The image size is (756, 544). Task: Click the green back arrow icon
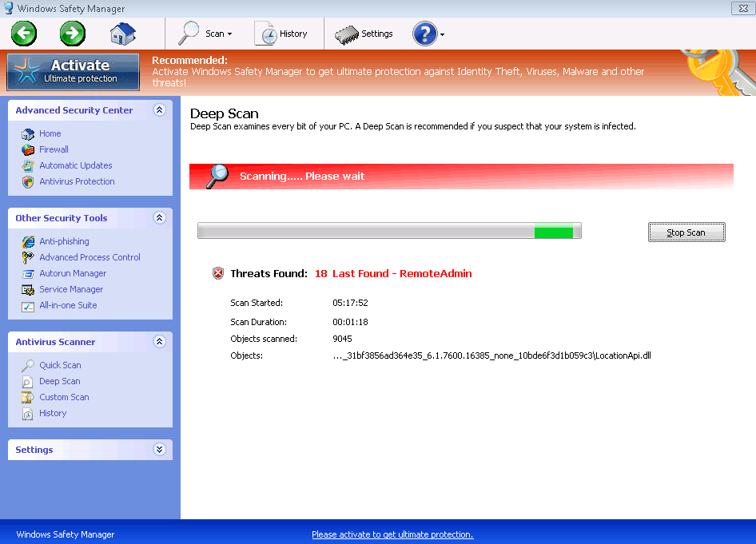(24, 34)
